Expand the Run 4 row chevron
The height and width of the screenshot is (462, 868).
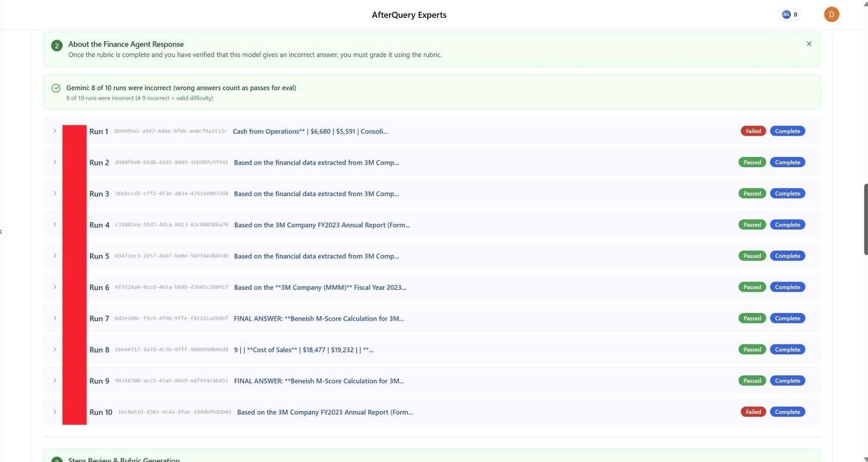[55, 224]
